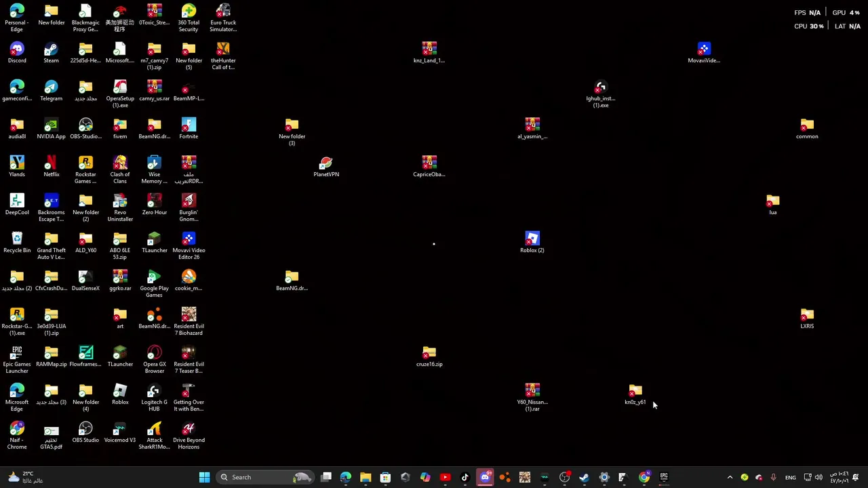Open Getting Over It with Bennett icon

click(189, 397)
